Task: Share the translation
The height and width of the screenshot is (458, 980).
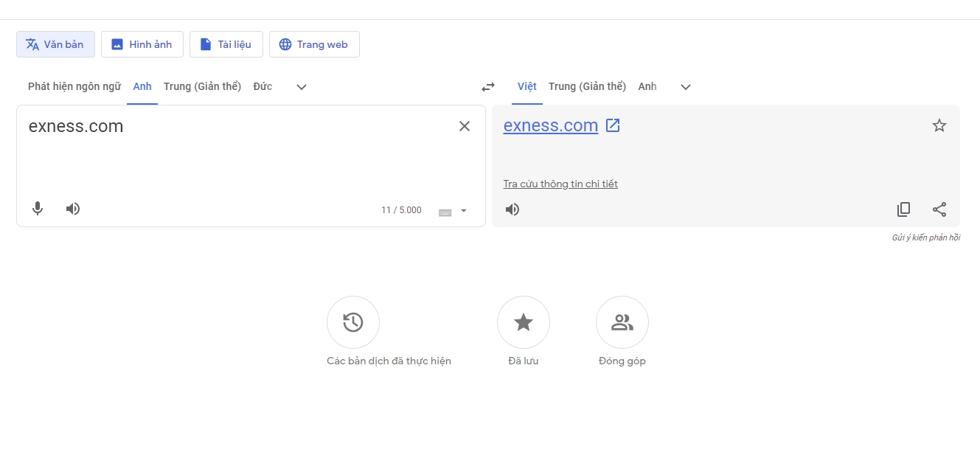Action: 939,209
